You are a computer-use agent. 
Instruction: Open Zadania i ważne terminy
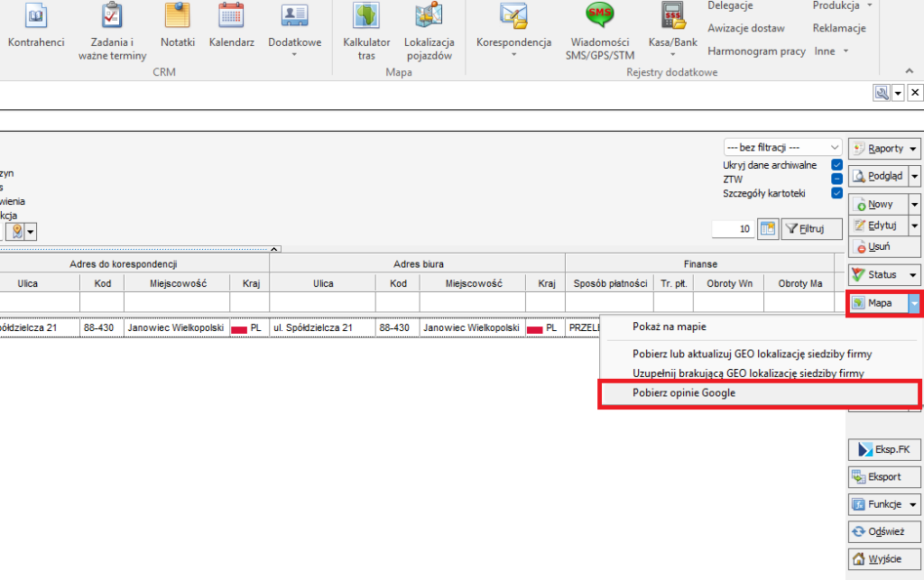pyautogui.click(x=112, y=16)
